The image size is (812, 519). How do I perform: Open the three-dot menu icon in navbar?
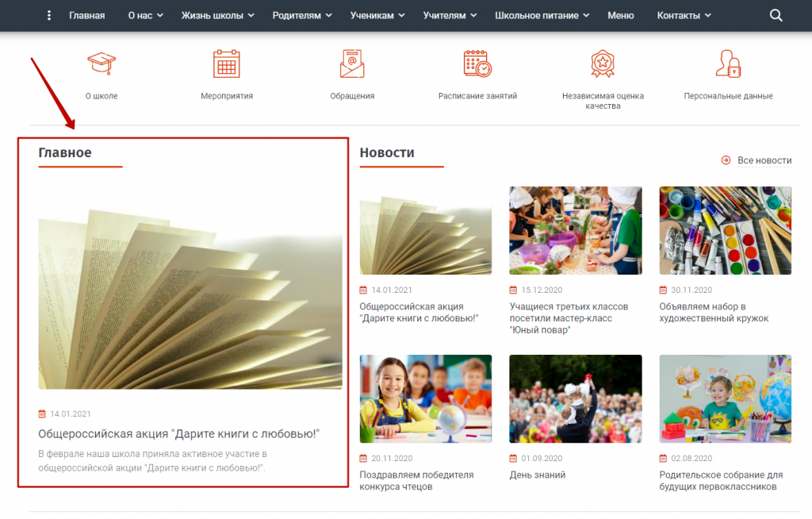(49, 15)
